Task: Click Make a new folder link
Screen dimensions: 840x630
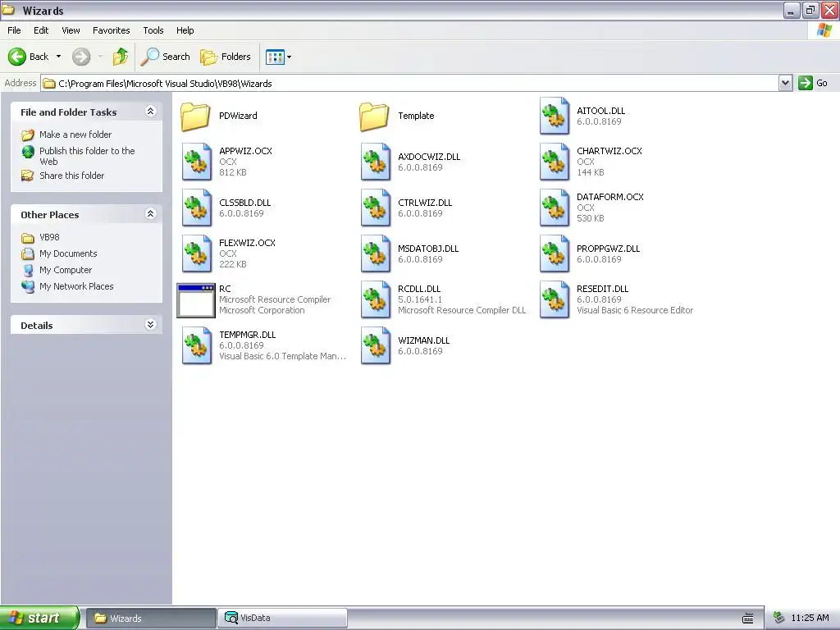Action: [x=75, y=135]
